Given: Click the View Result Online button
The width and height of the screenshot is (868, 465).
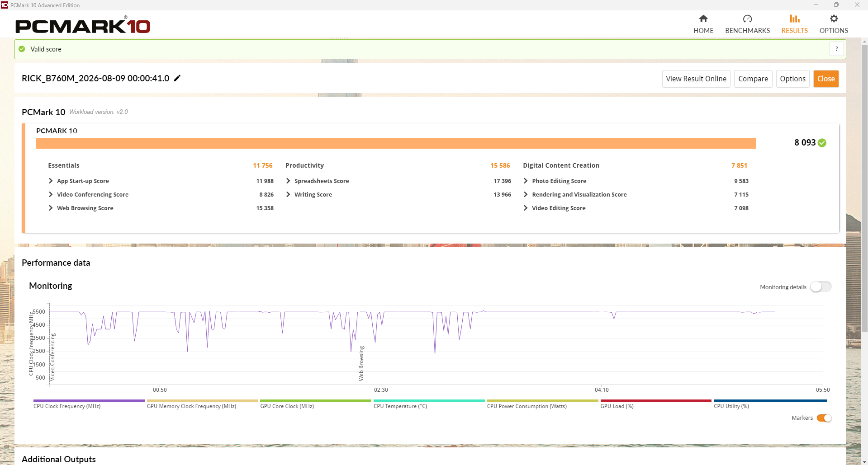Looking at the screenshot, I should coord(696,79).
